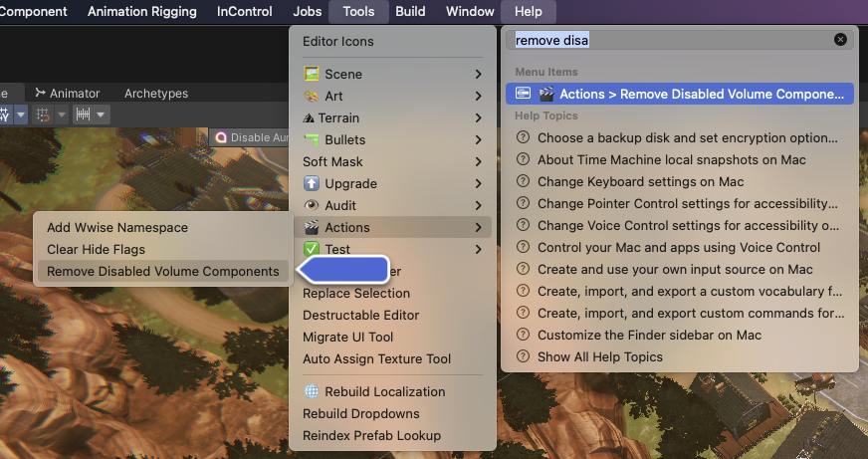
Task: Click the Upgrade arrow icon
Action: coord(312,183)
